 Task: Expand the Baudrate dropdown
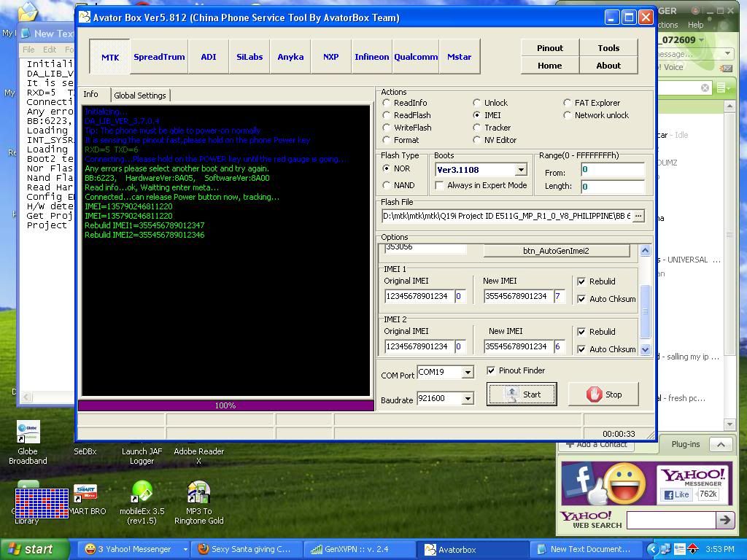tap(467, 399)
